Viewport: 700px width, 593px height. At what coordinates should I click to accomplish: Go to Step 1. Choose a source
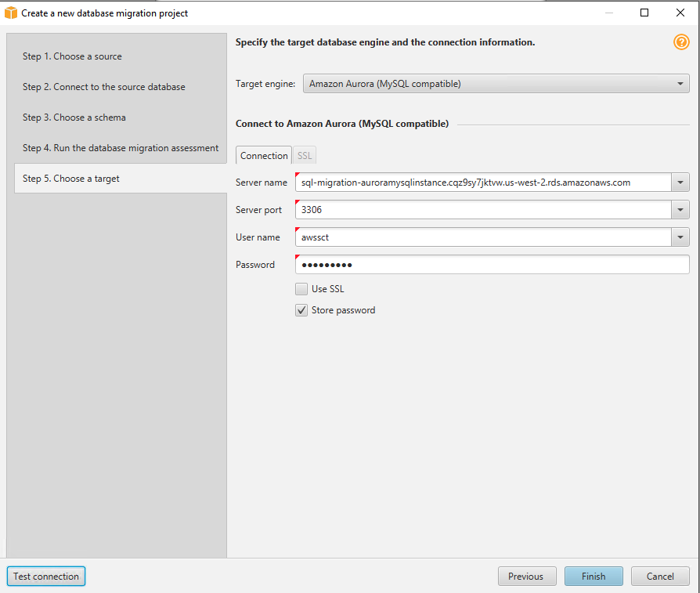(x=72, y=56)
